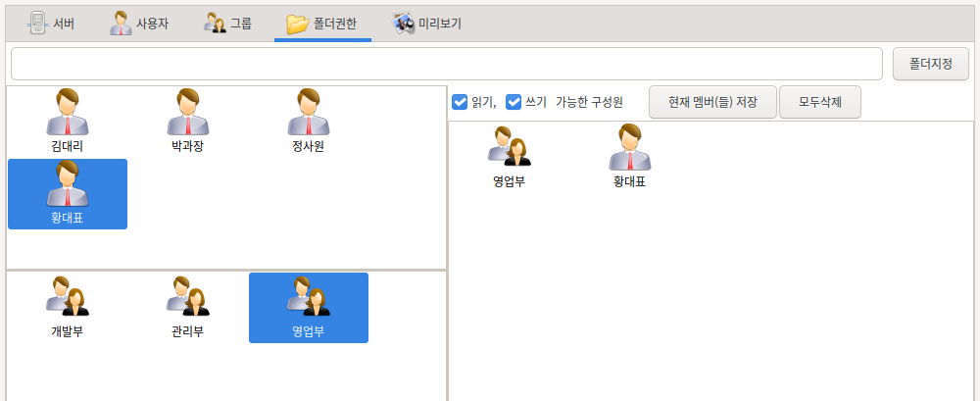
Task: Click the 가능한 구성원 label
Action: (589, 102)
